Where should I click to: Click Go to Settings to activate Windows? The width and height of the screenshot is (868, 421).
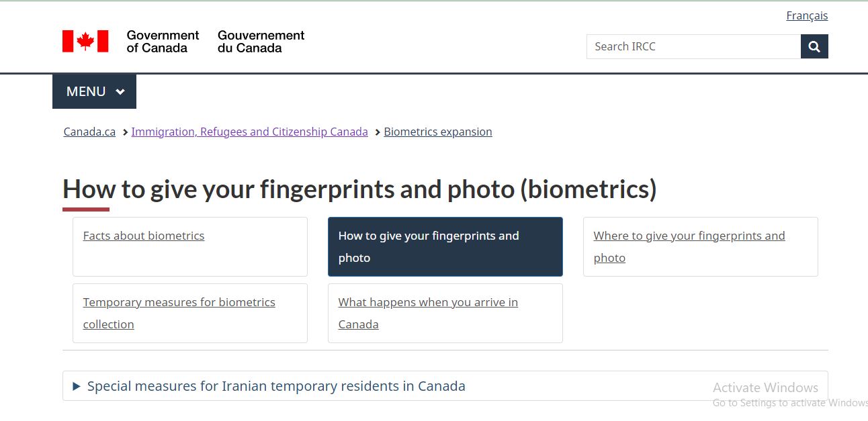789,403
